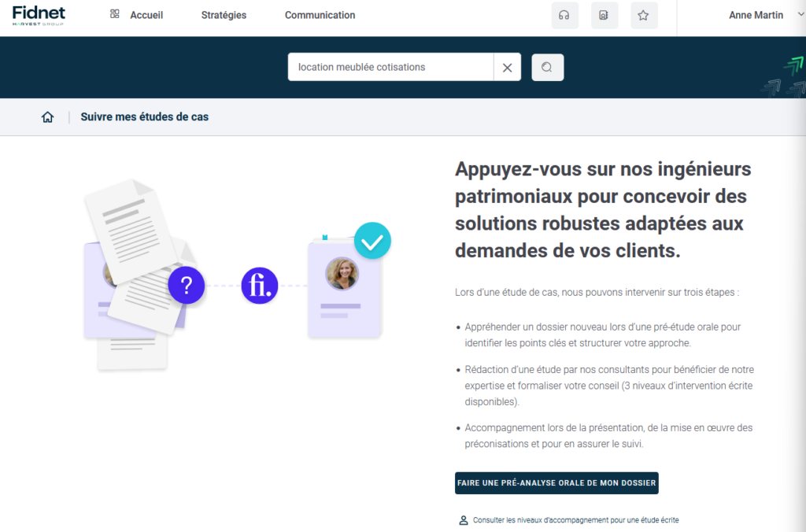Open the Stratégies menu
The image size is (806, 532).
[x=224, y=16]
